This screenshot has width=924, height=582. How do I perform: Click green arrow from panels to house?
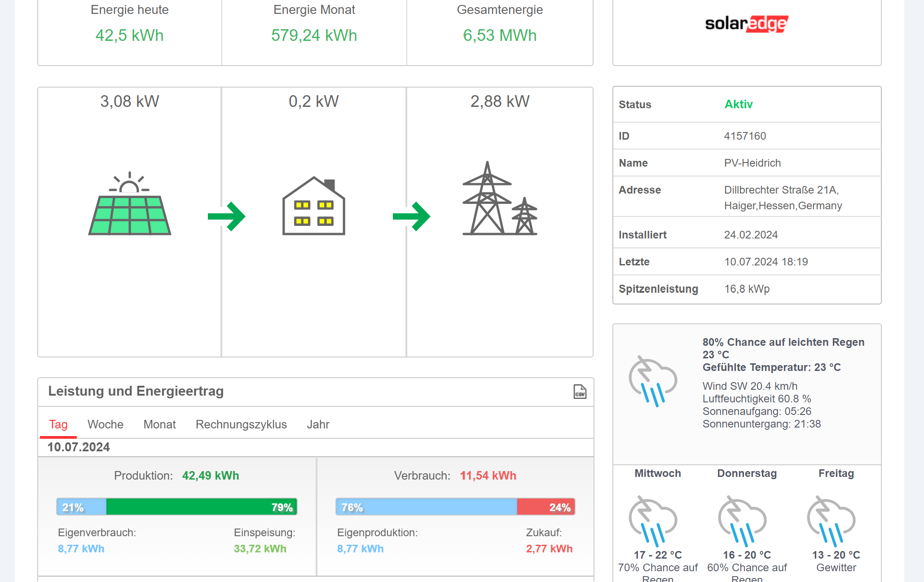227,216
